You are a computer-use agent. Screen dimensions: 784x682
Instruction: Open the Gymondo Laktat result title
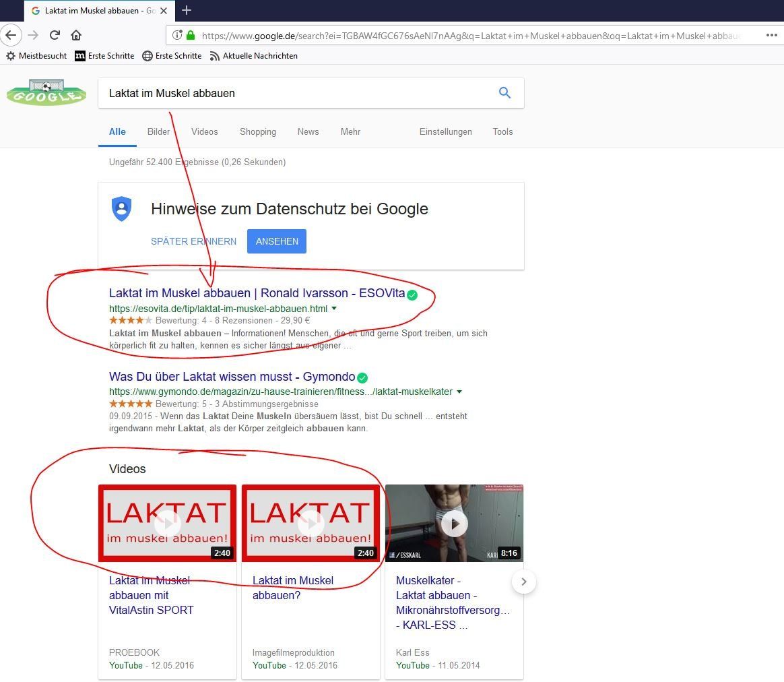coord(232,377)
